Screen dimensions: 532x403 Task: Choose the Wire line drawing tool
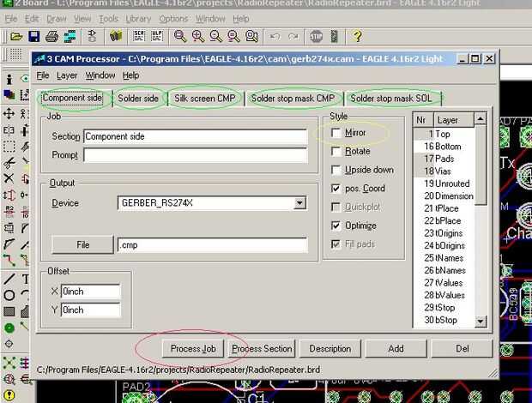coord(9,280)
